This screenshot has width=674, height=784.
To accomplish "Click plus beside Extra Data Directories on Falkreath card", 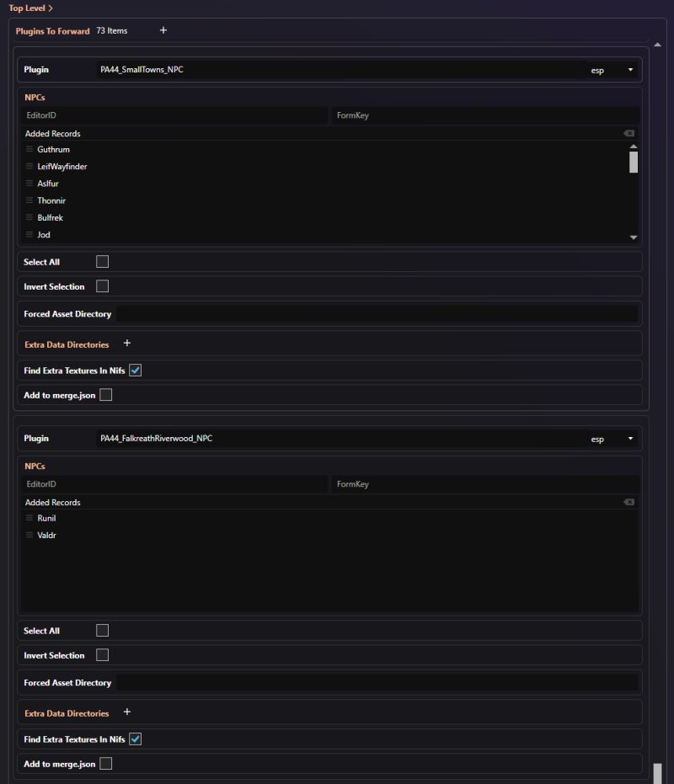I will click(x=126, y=712).
